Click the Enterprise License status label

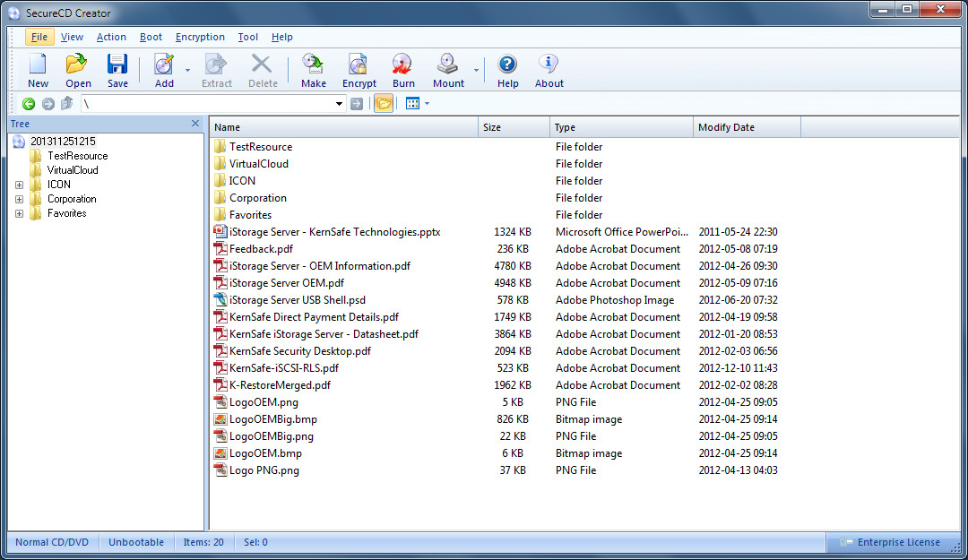point(898,542)
